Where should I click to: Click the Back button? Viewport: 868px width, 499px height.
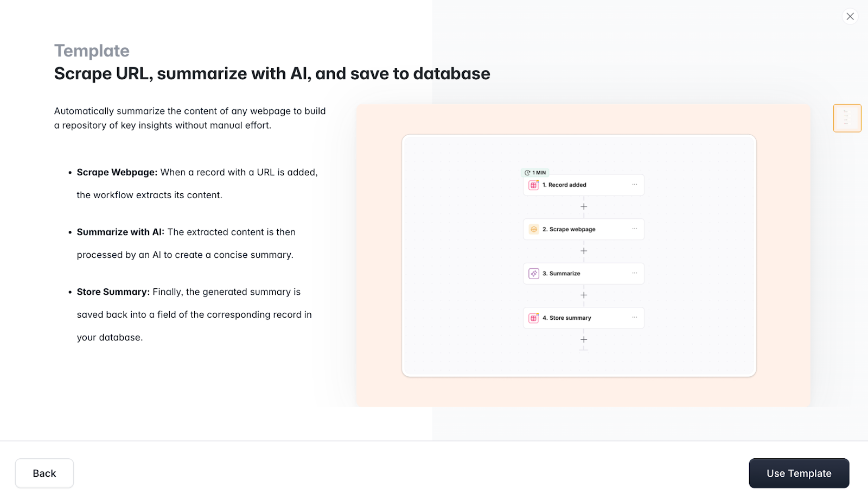(44, 473)
